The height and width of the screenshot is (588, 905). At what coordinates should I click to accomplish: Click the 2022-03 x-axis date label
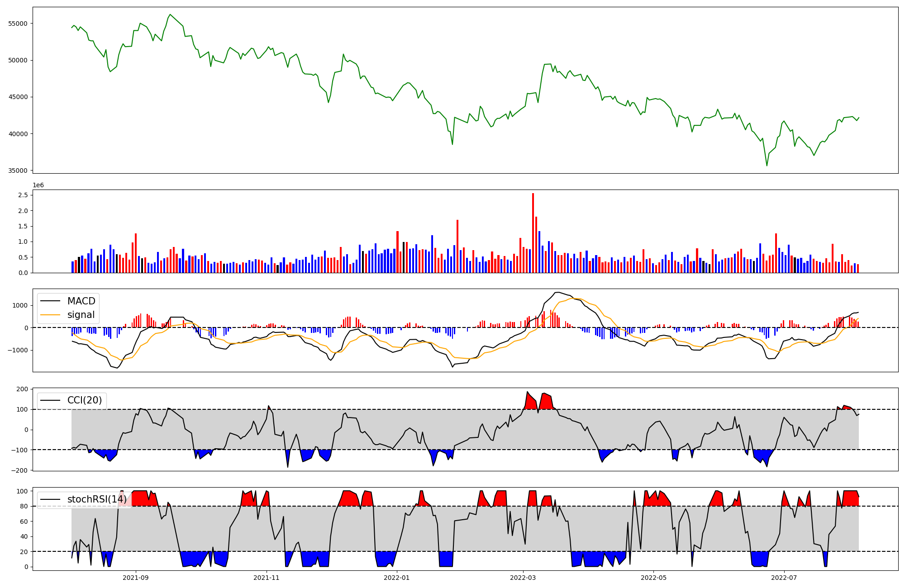(x=523, y=578)
